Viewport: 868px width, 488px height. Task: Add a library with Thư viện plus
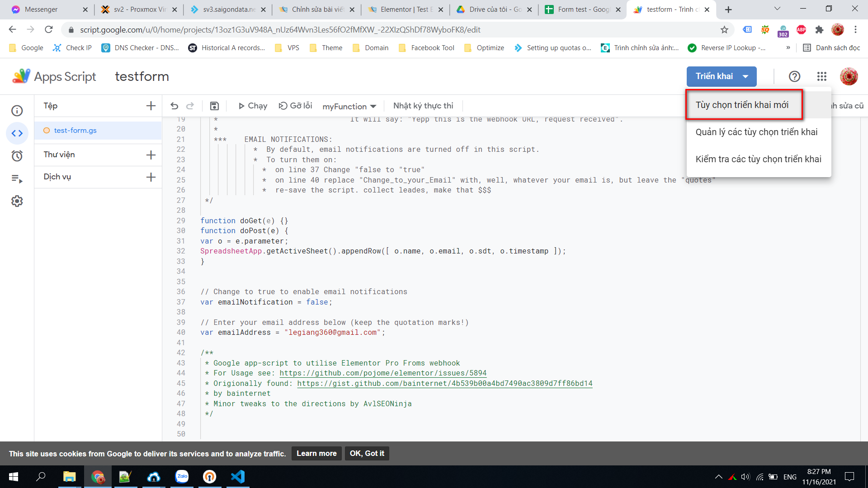(x=151, y=155)
